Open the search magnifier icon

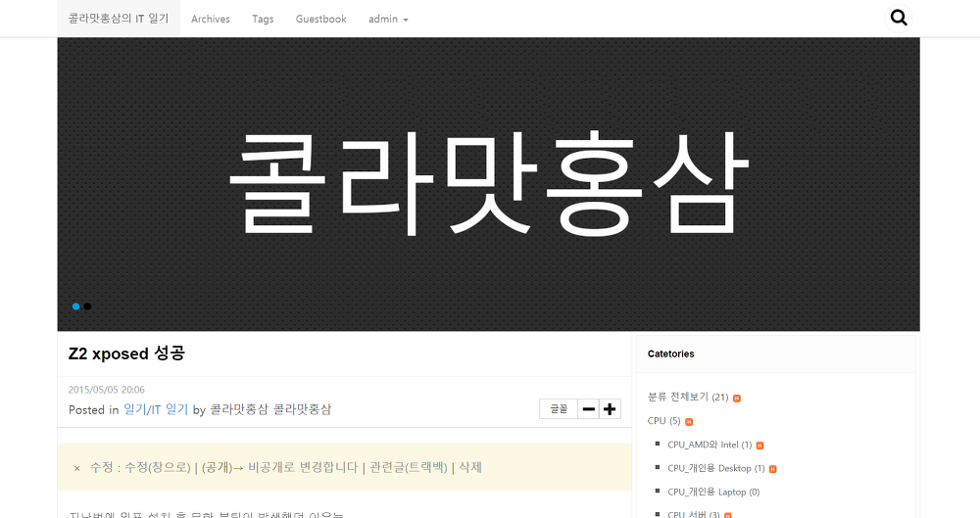[899, 18]
